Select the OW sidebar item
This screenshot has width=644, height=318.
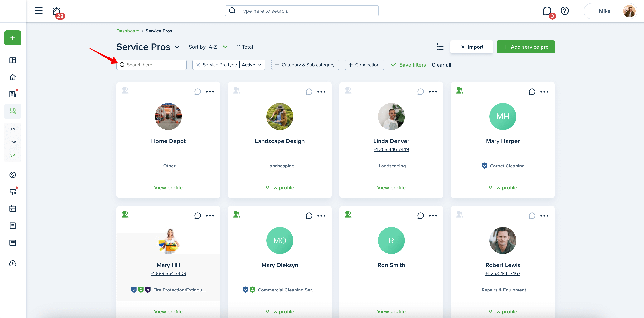[x=13, y=142]
